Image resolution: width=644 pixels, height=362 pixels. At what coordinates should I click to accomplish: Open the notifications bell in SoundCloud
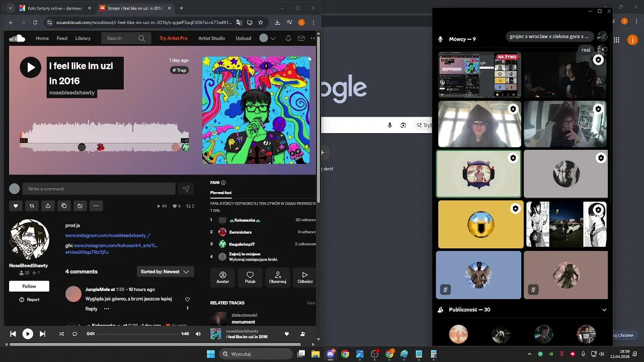pyautogui.click(x=288, y=38)
